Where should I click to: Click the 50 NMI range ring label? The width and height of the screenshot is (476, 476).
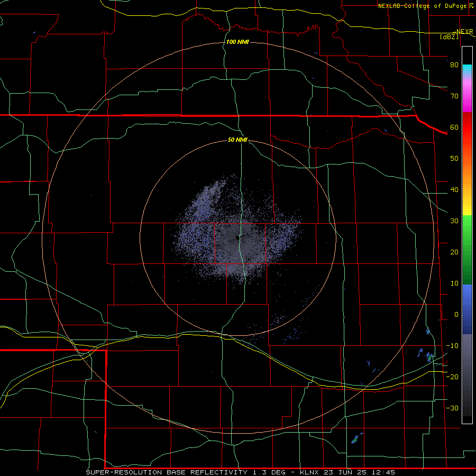237,140
